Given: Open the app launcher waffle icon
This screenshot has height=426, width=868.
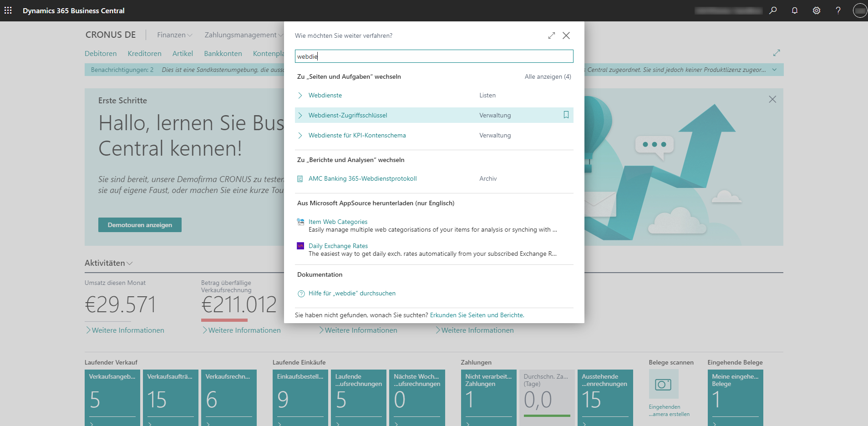Looking at the screenshot, I should click(x=8, y=10).
